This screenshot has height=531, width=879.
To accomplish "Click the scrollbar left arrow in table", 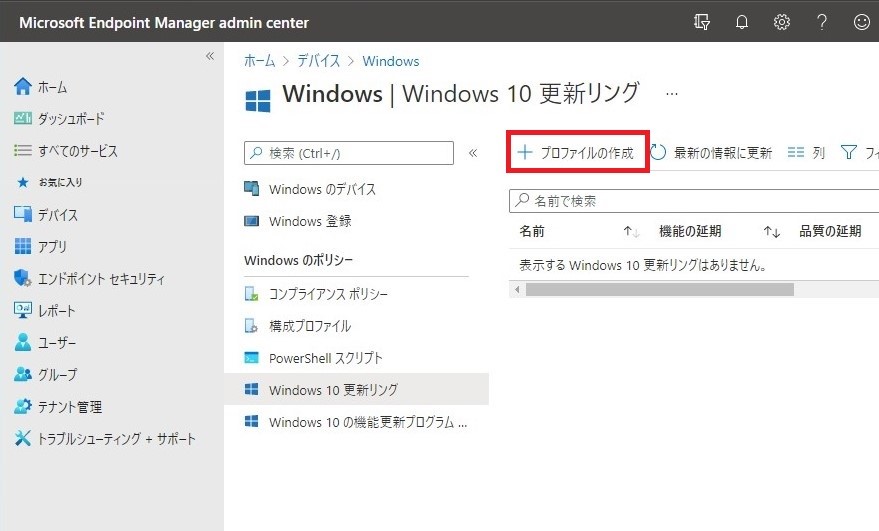I will (517, 289).
